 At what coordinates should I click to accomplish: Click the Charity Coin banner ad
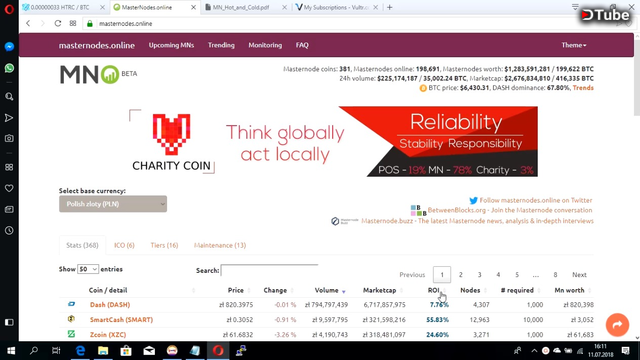click(x=333, y=142)
